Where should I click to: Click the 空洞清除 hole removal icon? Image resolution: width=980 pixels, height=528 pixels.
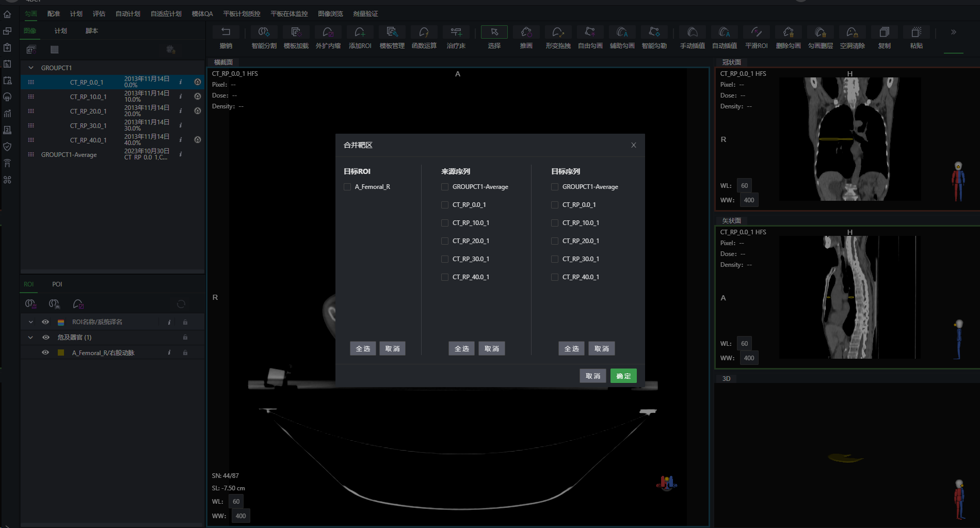click(853, 33)
